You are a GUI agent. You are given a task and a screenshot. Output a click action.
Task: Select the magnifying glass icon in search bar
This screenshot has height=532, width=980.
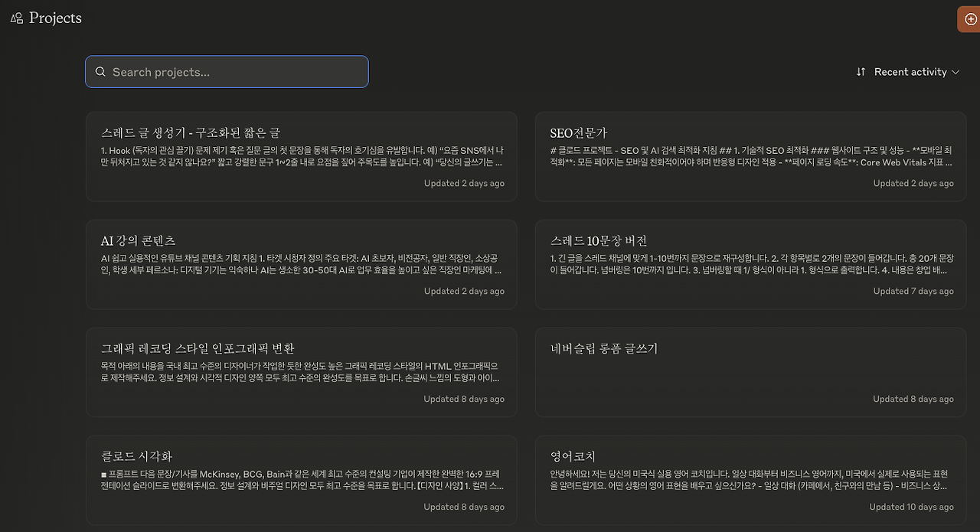point(100,71)
